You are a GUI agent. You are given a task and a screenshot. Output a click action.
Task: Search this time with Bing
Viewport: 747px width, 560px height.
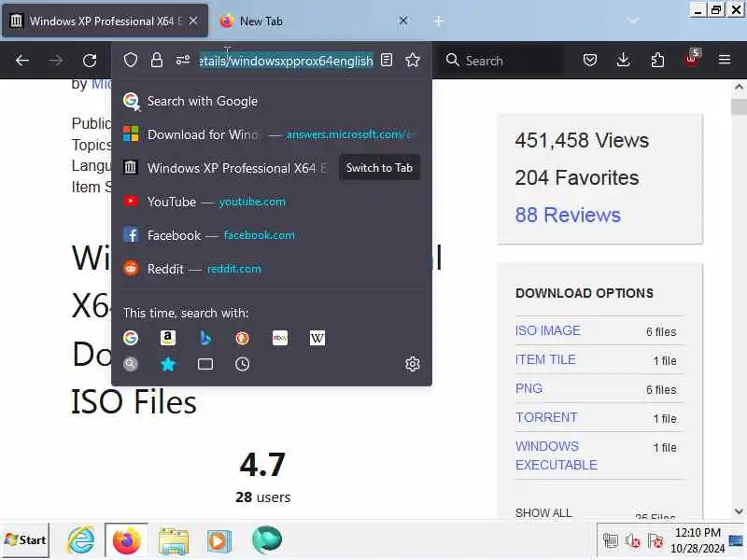205,338
